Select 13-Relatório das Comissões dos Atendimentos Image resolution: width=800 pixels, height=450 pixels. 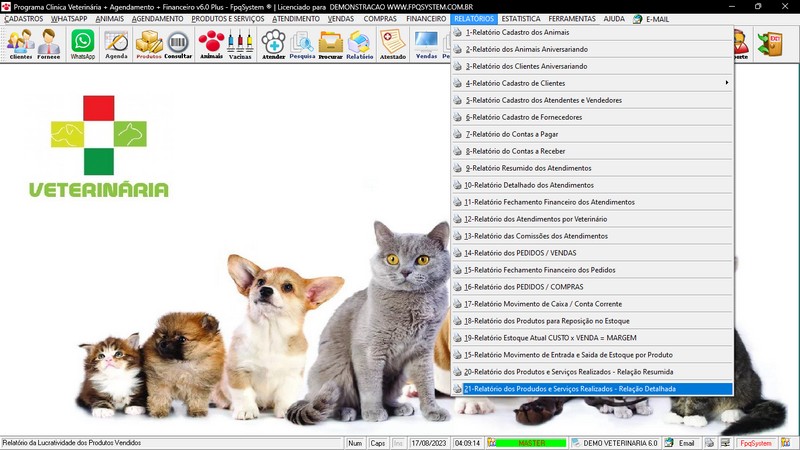coord(592,236)
